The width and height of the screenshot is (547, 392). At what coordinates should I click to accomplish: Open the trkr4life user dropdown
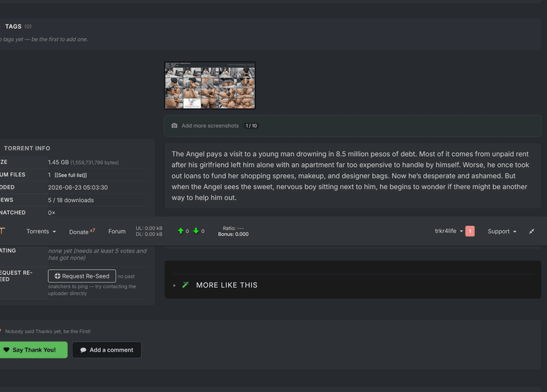click(449, 231)
